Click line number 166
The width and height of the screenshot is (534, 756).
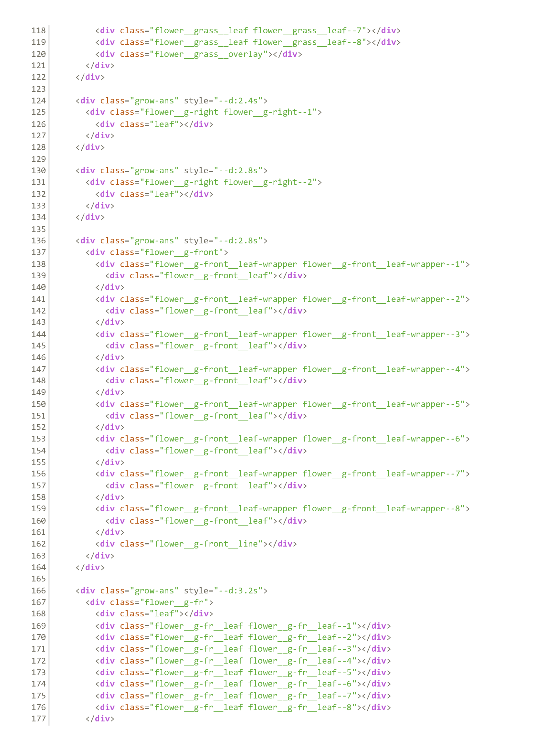click(x=39, y=591)
